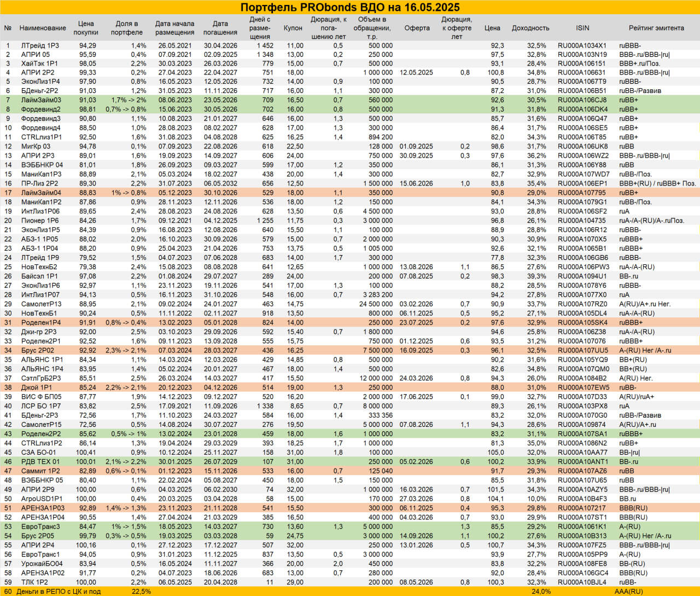Click the "Джи-гр 2Р3" bond name
This screenshot has height=596, width=700.
pos(39,332)
